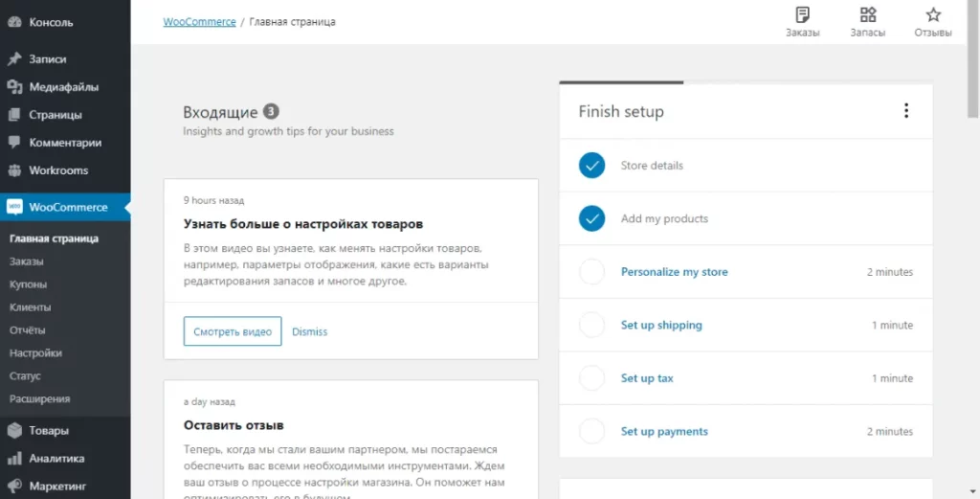
Task: Click the empty circle beside Personalize my store
Action: point(592,272)
